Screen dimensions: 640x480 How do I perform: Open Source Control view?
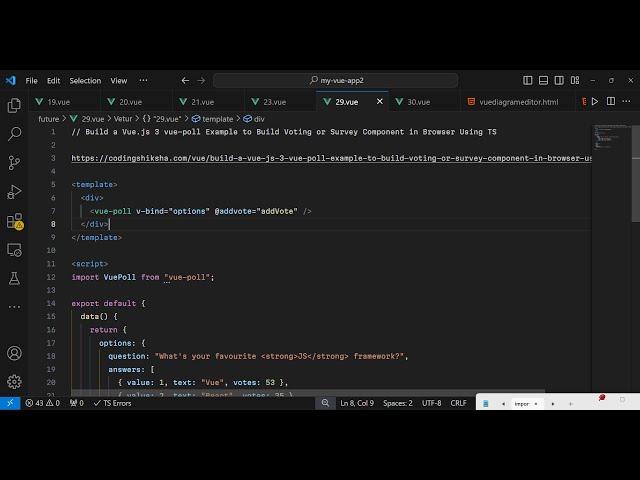[x=14, y=162]
